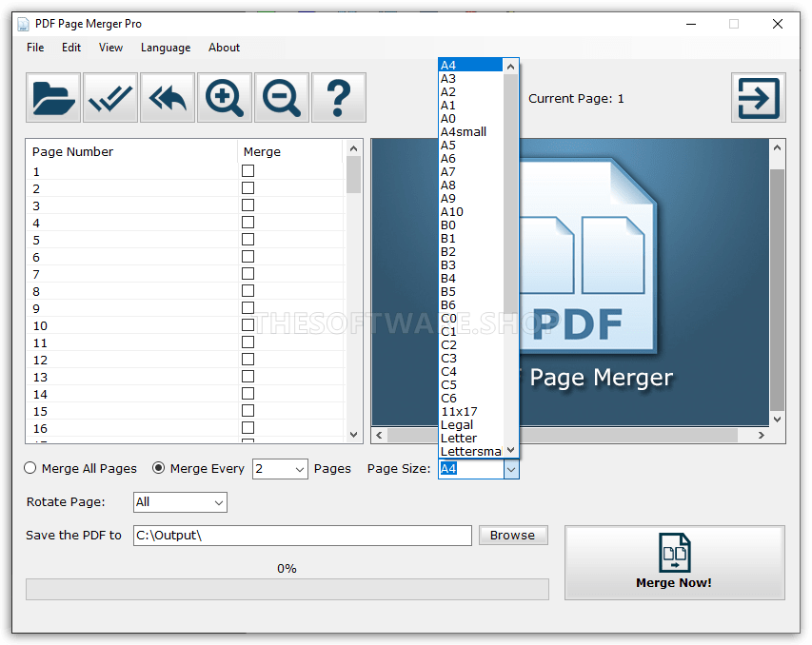The height and width of the screenshot is (645, 812).
Task: Zoom in on the PDF preview
Action: (224, 97)
